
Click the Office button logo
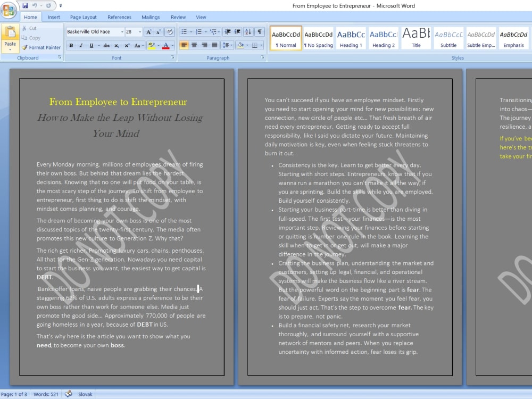coord(9,10)
